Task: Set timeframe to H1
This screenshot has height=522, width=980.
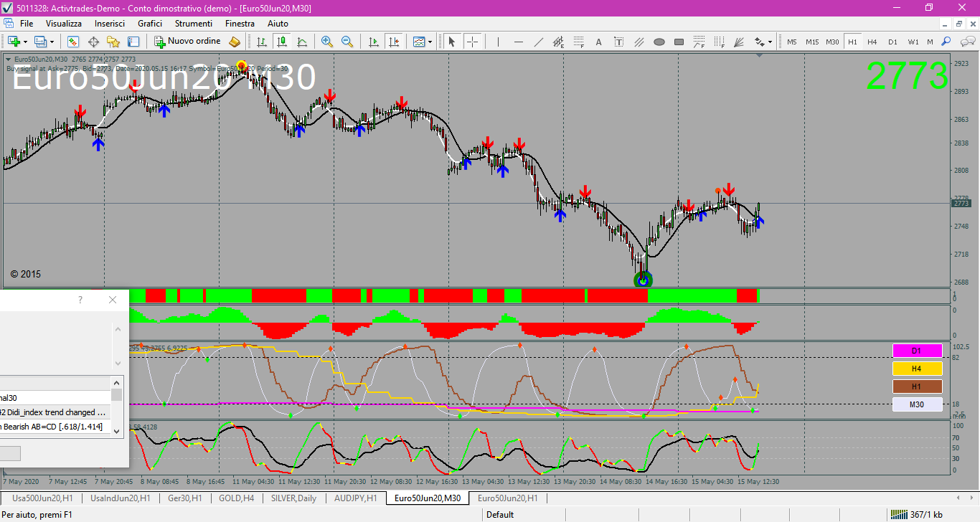Action: click(x=852, y=42)
